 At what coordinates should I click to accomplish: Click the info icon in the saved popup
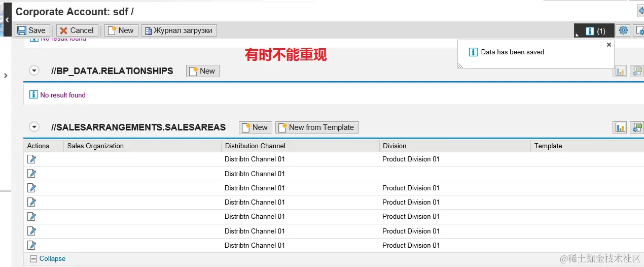473,52
